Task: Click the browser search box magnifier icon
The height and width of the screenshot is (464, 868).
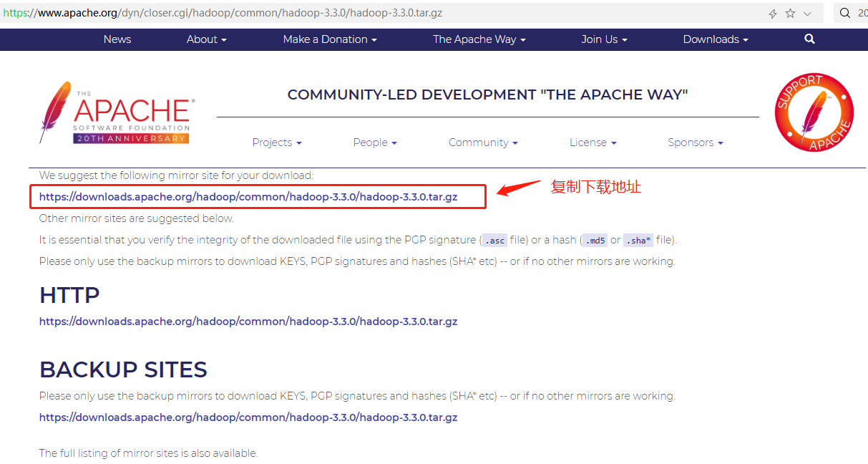Action: 845,13
